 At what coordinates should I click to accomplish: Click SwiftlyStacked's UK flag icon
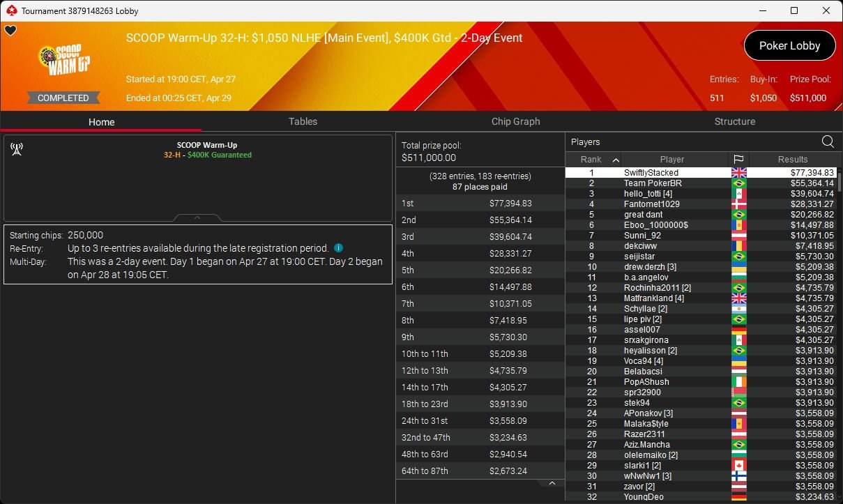click(738, 173)
